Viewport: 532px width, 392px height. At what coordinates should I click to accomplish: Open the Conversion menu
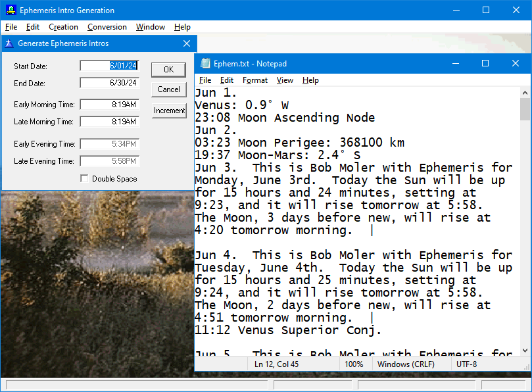[x=107, y=27]
